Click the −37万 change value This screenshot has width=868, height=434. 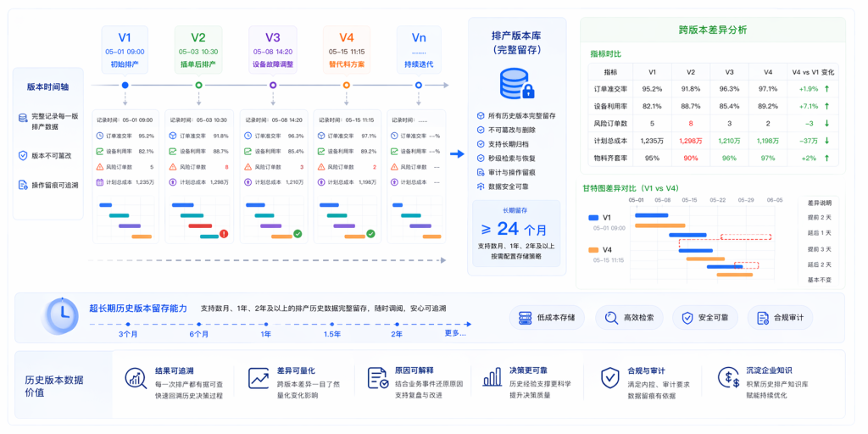point(808,141)
